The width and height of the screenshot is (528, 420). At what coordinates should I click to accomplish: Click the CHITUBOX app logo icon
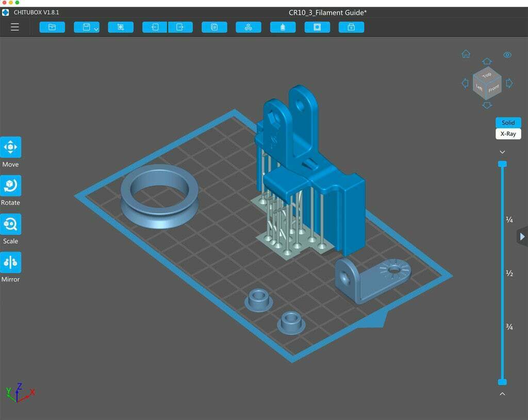[x=6, y=12]
